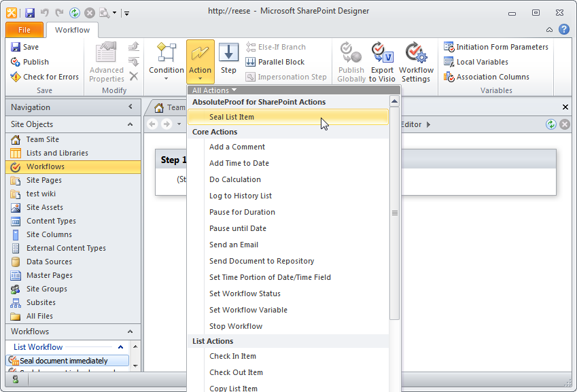Click Association Columns button
Viewport: 577px width, 392px height.
487,77
